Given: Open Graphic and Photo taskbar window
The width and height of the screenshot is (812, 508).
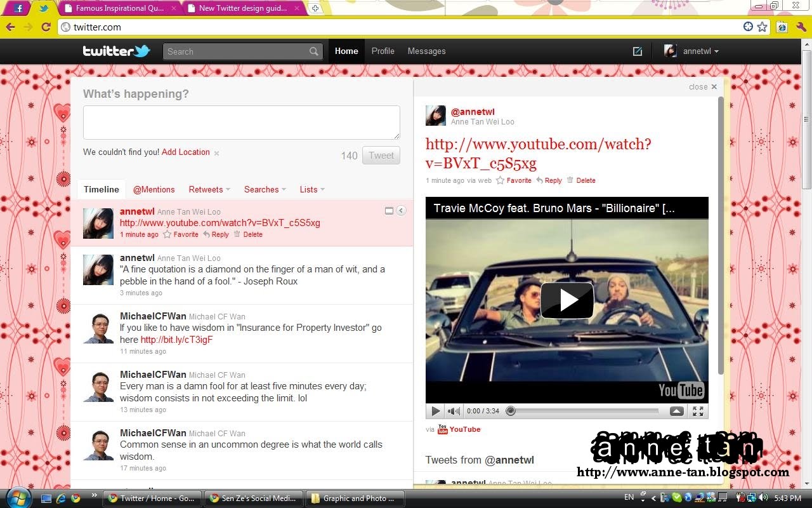Looking at the screenshot, I should tap(355, 498).
